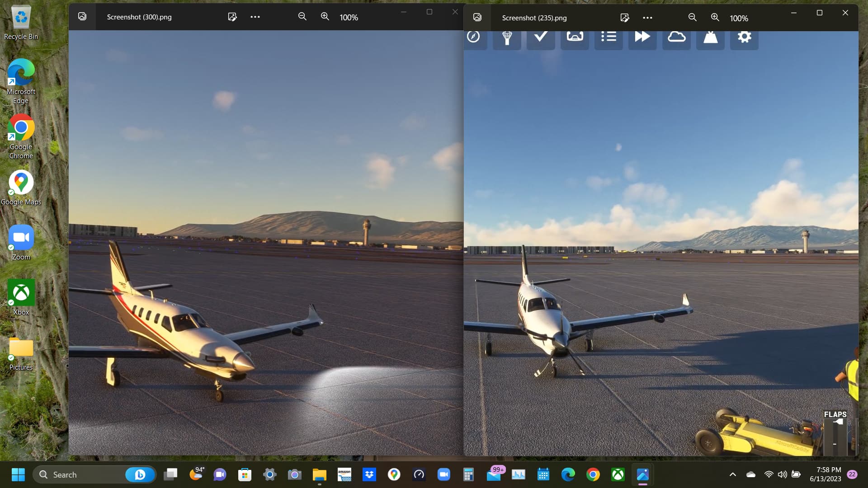Open edit image in Screenshot (300) window

(232, 17)
